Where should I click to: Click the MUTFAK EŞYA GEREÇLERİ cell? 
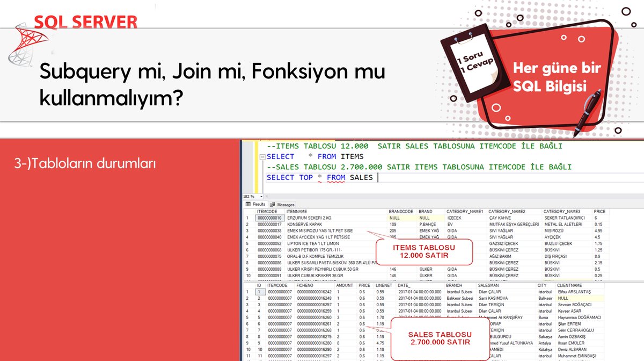tap(514, 225)
